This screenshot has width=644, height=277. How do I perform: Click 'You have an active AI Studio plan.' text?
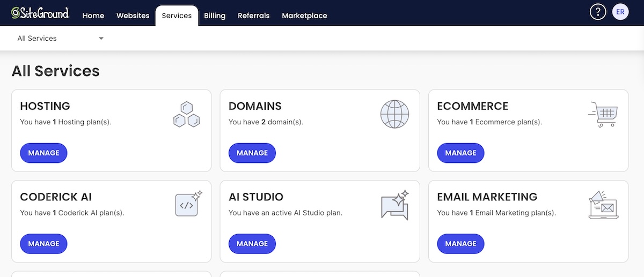pyautogui.click(x=286, y=213)
